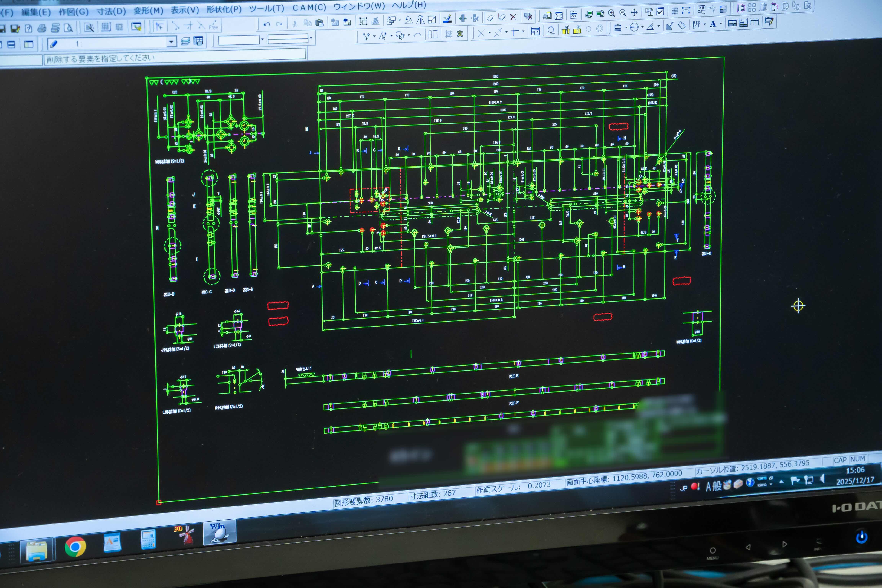882x588 pixels.
Task: Open the CAM(C) menu
Action: 309,7
